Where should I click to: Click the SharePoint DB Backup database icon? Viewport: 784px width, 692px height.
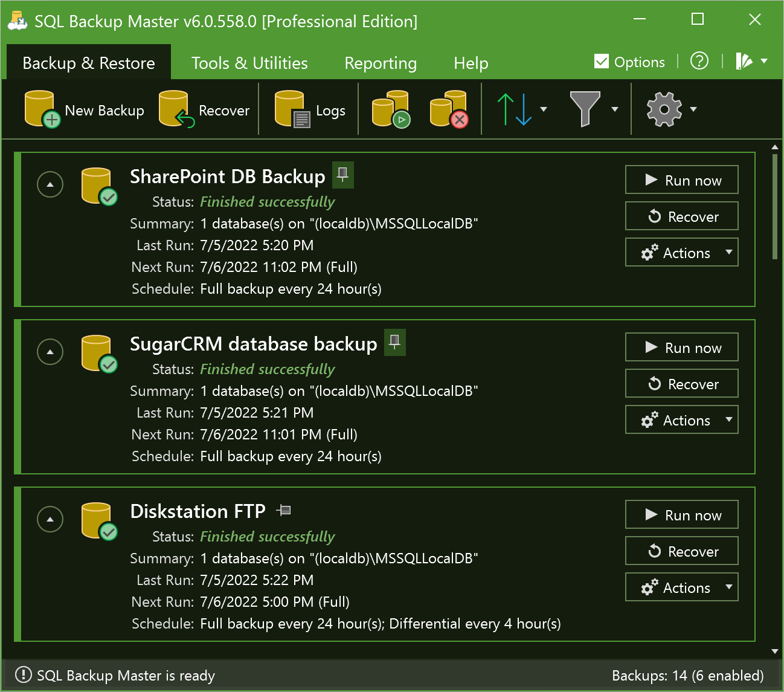tap(99, 186)
